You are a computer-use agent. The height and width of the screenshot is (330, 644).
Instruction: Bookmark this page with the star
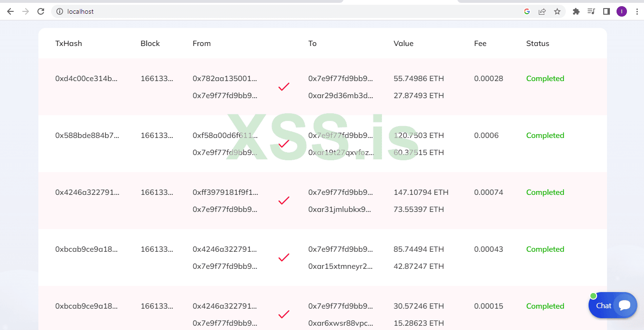[x=557, y=11]
